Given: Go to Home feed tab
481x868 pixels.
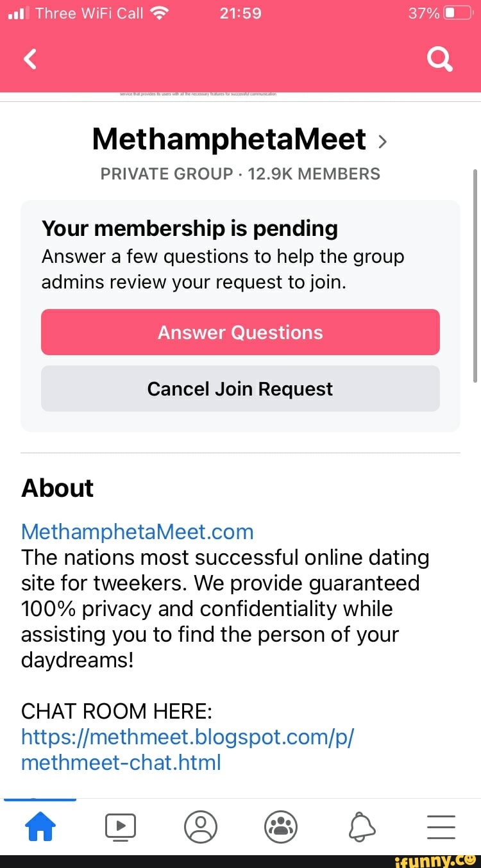Looking at the screenshot, I should coord(40,826).
